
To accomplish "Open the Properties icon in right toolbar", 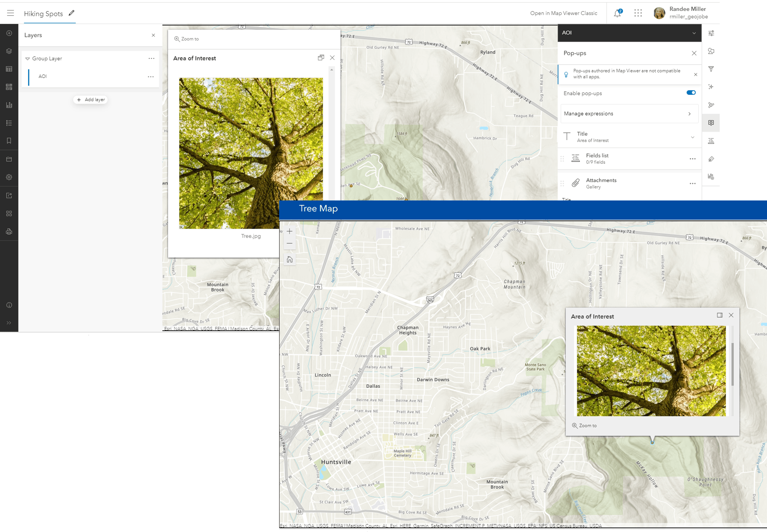I will tap(711, 33).
